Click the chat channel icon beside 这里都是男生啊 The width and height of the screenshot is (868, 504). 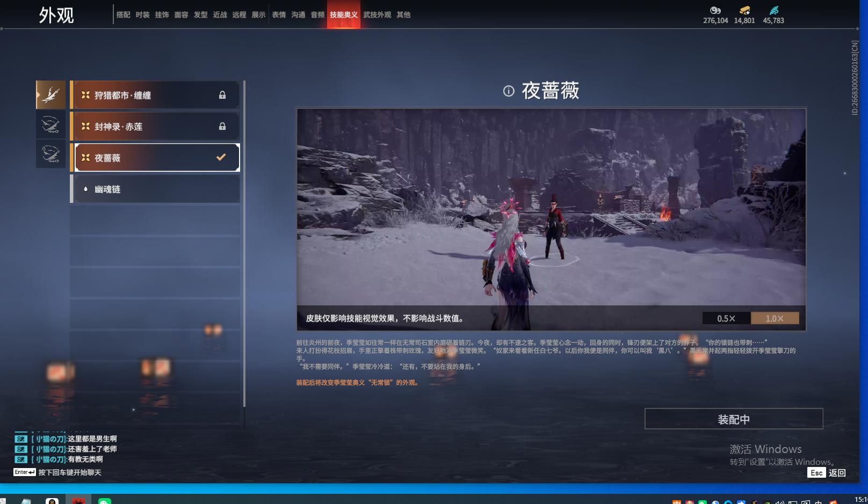click(20, 439)
